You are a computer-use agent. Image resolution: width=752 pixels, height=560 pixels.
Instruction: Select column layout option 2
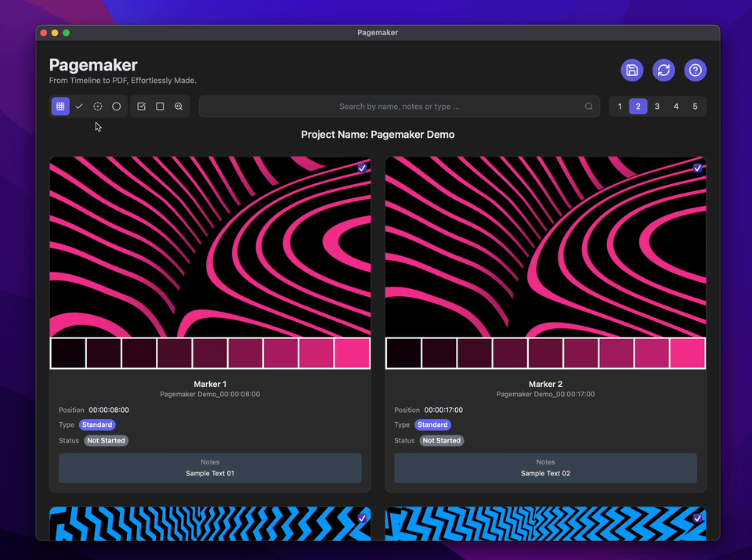[x=638, y=107]
